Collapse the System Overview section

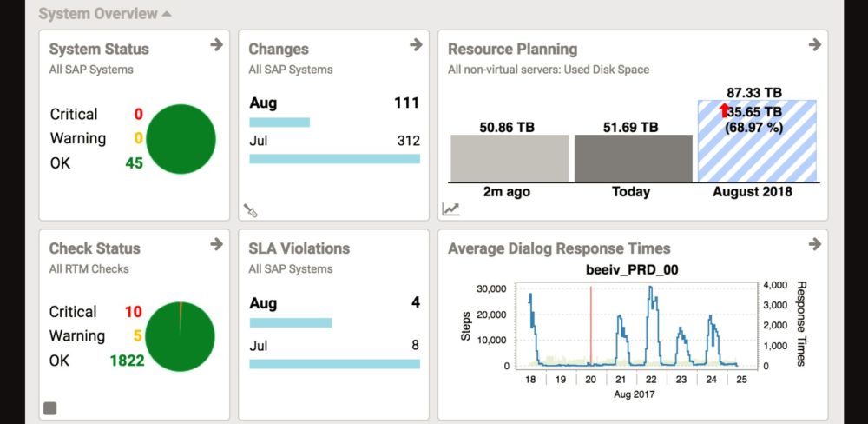167,14
